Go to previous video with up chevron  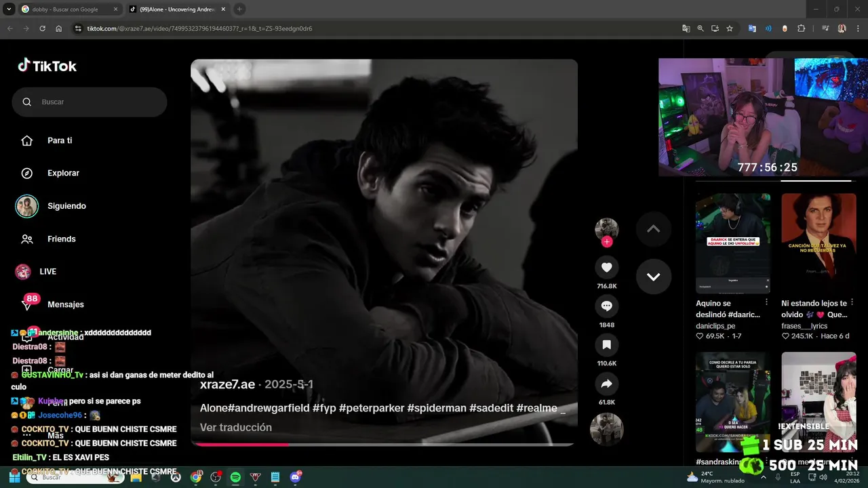click(x=654, y=229)
